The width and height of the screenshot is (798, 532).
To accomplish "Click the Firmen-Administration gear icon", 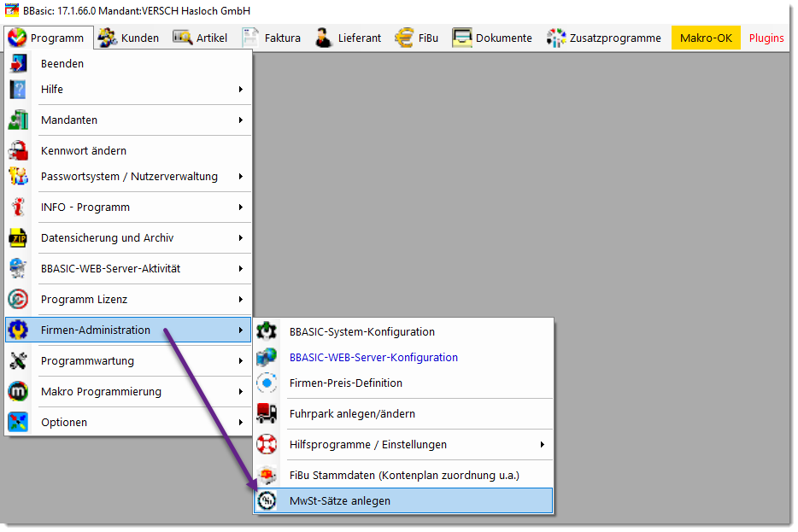I will coord(18,330).
